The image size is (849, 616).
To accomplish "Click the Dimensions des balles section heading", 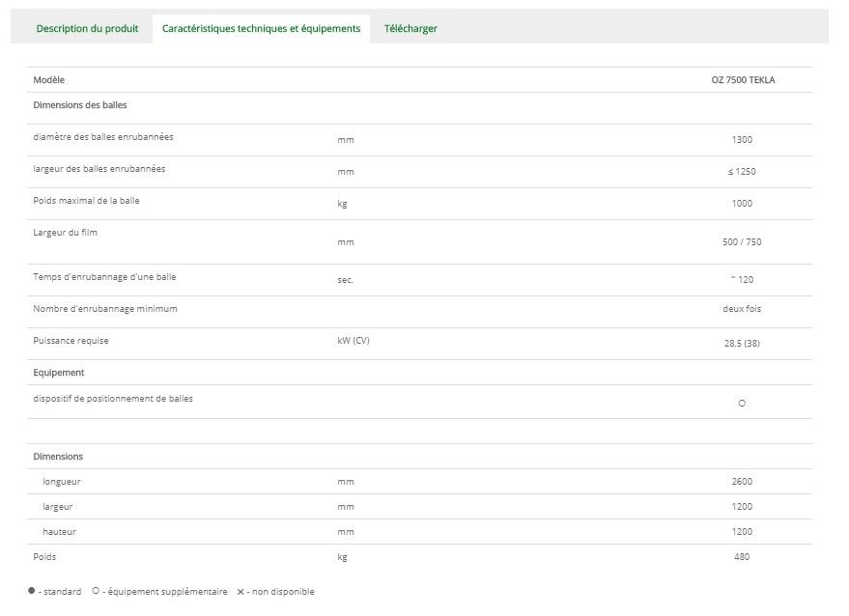I will click(x=80, y=104).
